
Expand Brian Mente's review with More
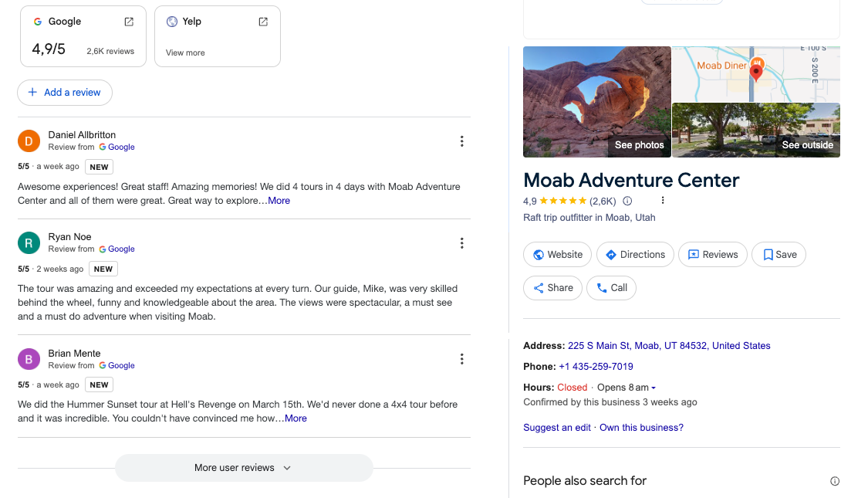pyautogui.click(x=296, y=418)
